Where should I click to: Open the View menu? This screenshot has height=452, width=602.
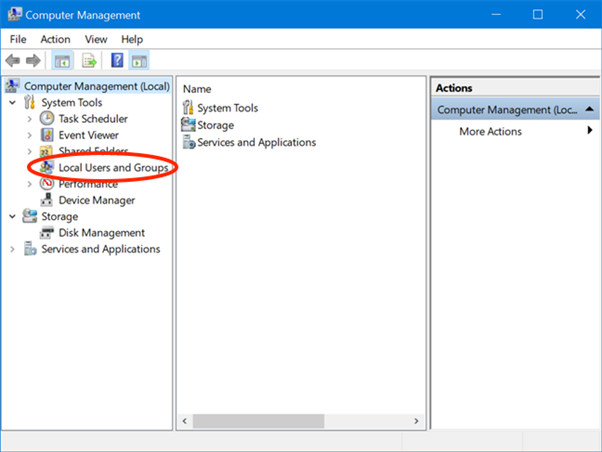pyautogui.click(x=95, y=38)
